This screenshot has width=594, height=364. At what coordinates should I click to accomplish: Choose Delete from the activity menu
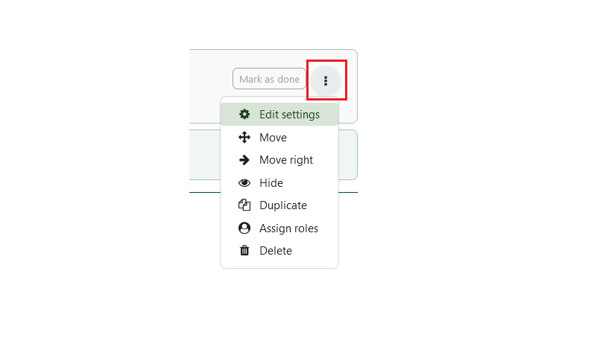tap(279, 251)
